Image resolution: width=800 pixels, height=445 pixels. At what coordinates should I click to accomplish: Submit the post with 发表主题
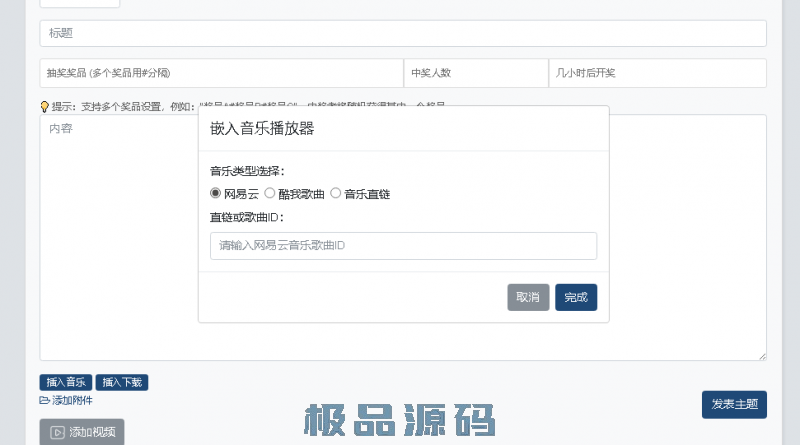tap(734, 404)
